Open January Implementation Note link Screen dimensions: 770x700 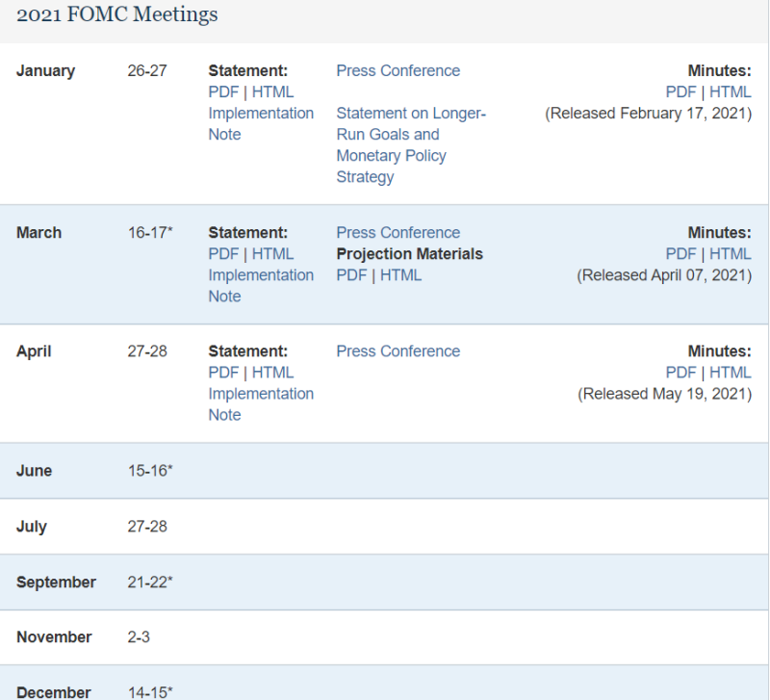(x=260, y=114)
